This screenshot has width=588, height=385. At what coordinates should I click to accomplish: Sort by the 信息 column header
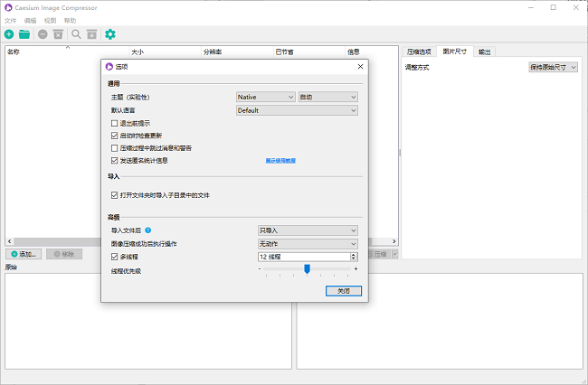(x=372, y=52)
